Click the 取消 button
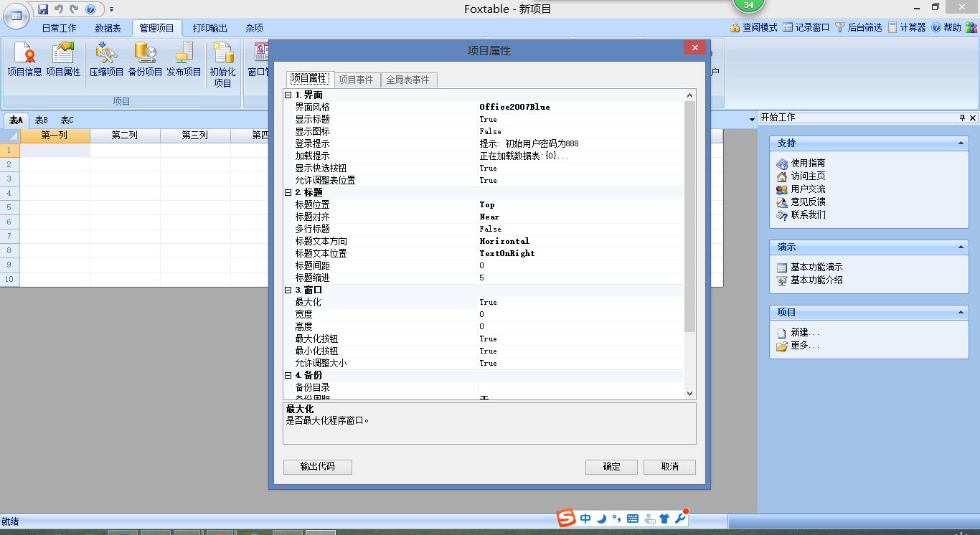The image size is (980, 535). (670, 466)
